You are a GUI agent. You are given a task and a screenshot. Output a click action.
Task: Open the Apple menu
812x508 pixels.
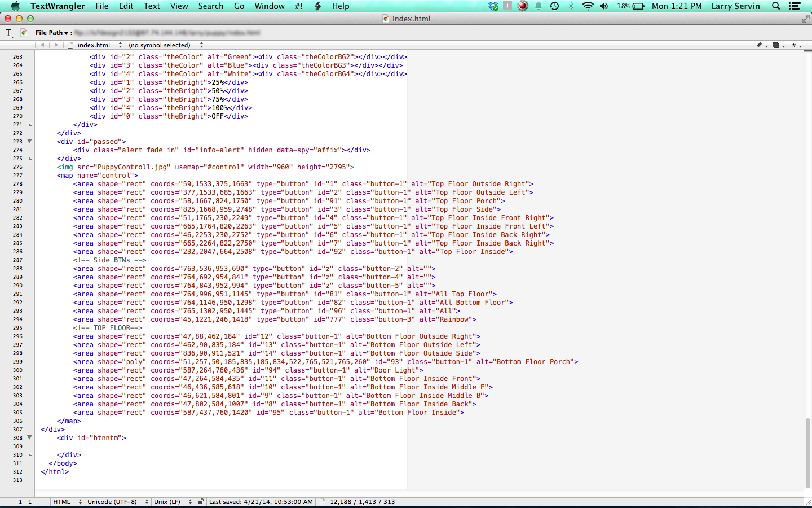pos(15,6)
